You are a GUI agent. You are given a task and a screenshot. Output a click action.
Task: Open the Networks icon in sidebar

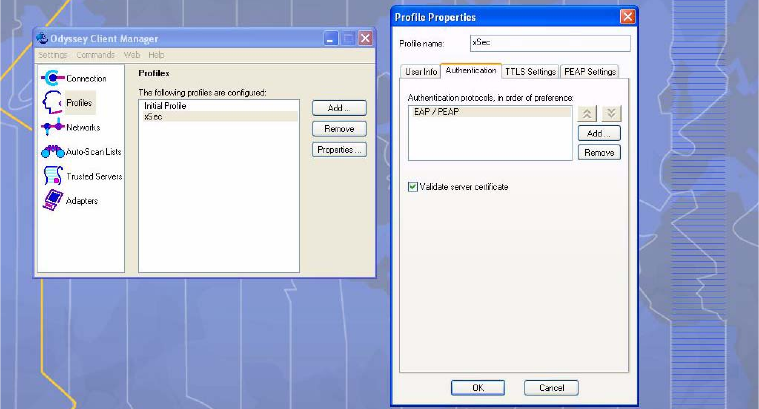click(x=53, y=127)
